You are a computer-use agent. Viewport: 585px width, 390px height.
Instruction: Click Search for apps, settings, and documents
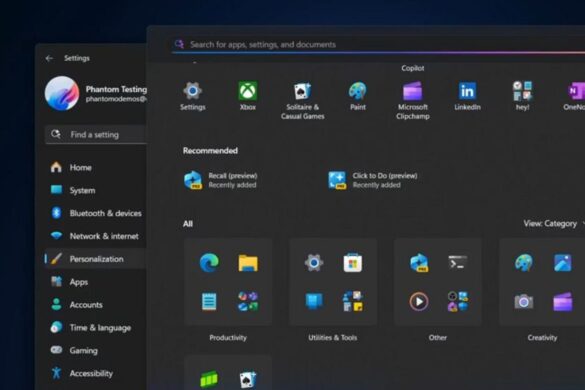click(x=377, y=44)
